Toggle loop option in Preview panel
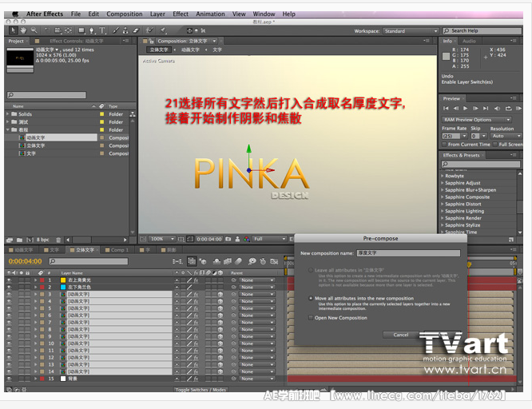The width and height of the screenshot is (532, 409). pyautogui.click(x=508, y=109)
